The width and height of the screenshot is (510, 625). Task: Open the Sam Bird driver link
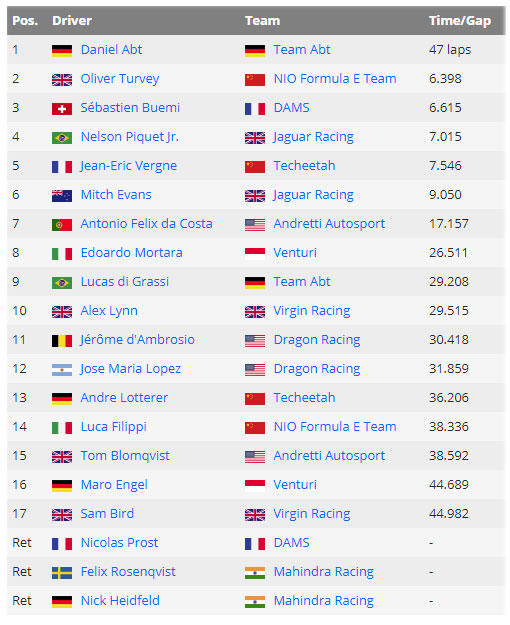coord(107,514)
